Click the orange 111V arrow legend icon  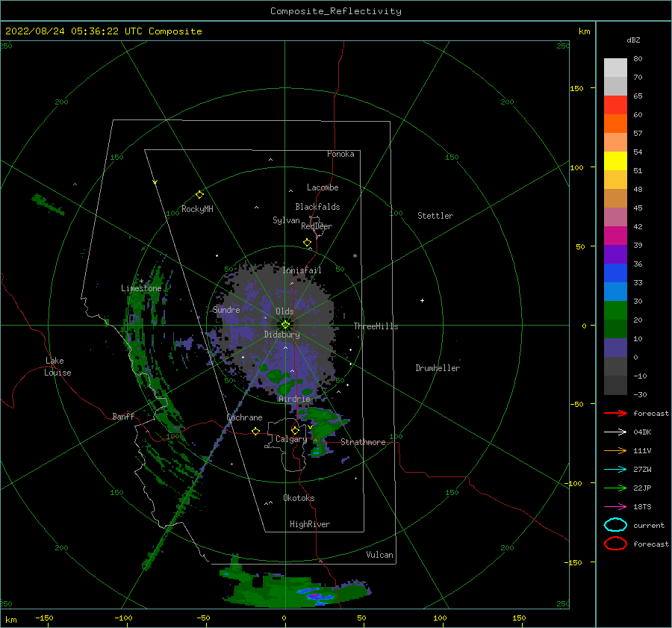(x=615, y=450)
